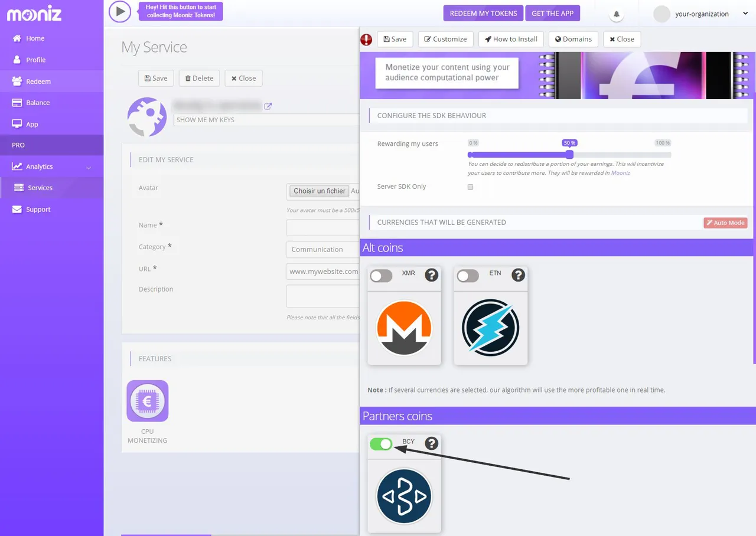Open How to Install
Screen dimensions: 756x536
pos(511,39)
